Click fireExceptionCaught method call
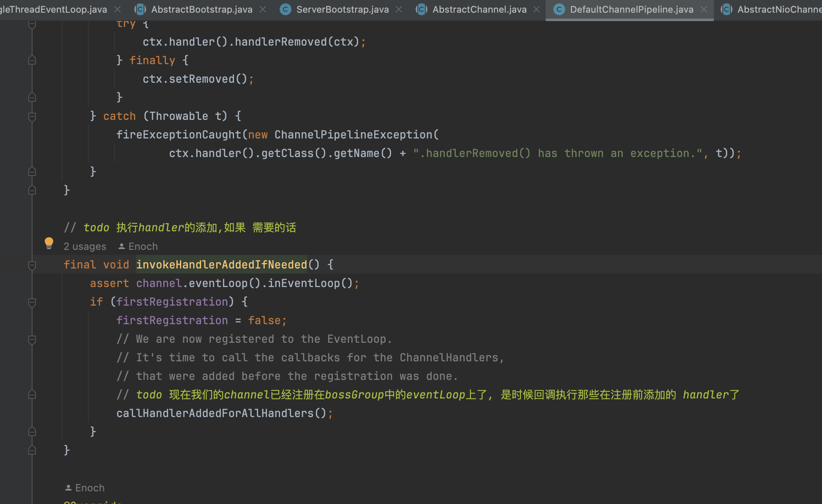The width and height of the screenshot is (822, 504). [x=179, y=135]
